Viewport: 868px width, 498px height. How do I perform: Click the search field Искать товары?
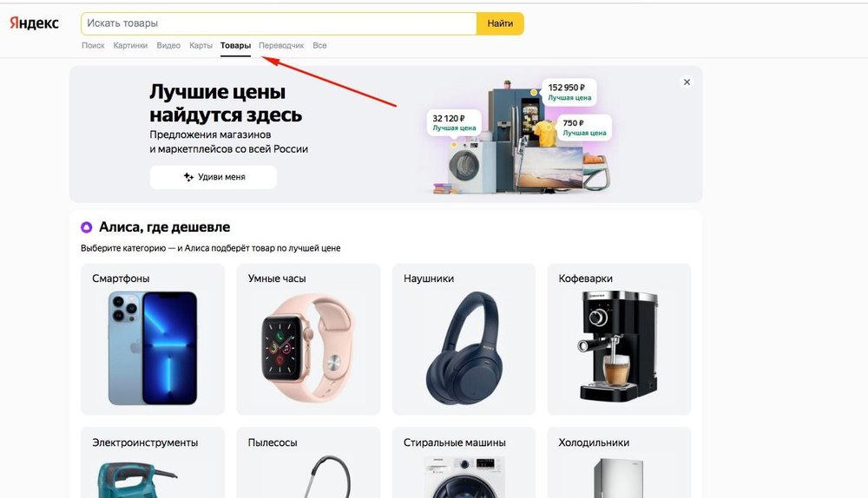coord(279,23)
